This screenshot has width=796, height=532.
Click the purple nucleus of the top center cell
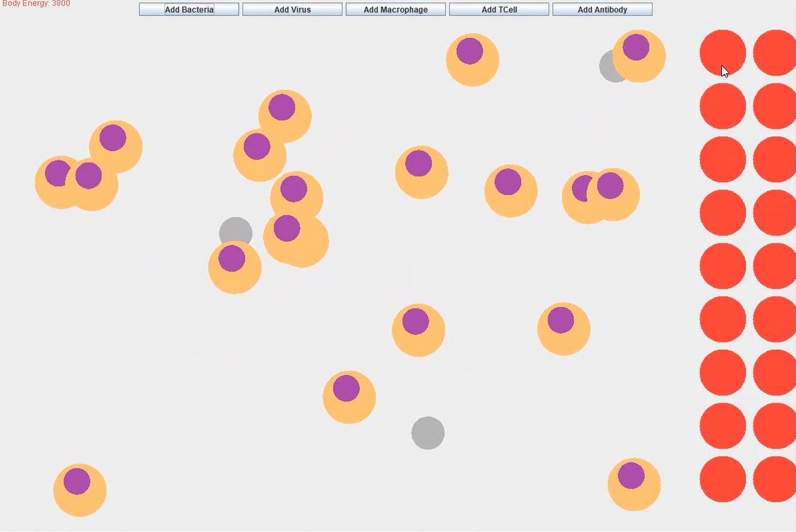click(x=469, y=51)
